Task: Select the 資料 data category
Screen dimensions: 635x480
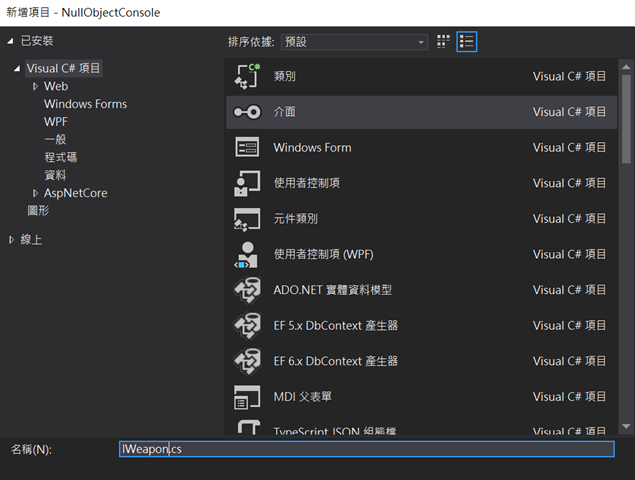Action: click(55, 175)
